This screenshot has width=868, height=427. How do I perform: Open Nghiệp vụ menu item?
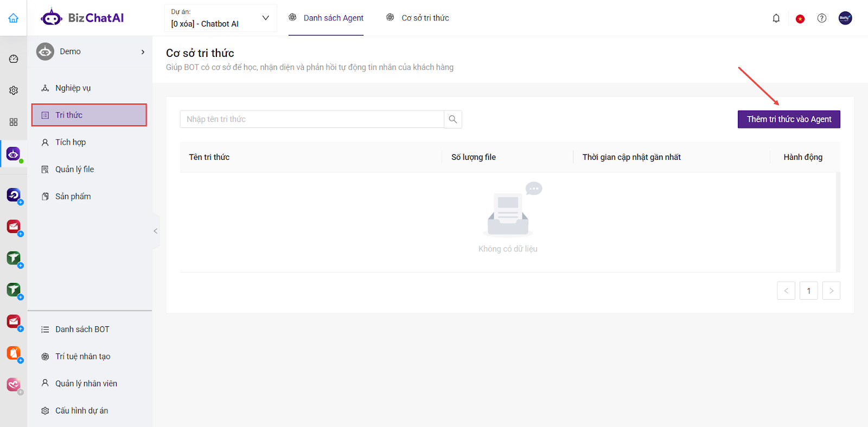[89, 88]
